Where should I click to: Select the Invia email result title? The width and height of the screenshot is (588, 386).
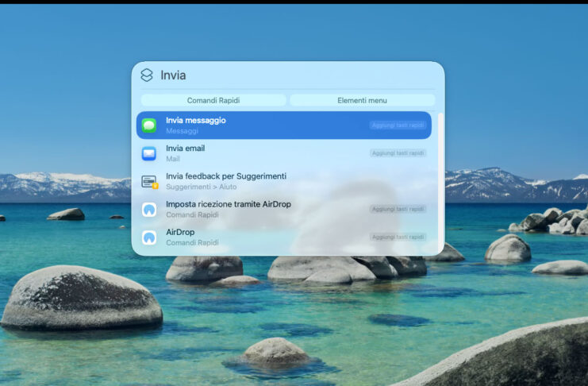click(x=185, y=149)
